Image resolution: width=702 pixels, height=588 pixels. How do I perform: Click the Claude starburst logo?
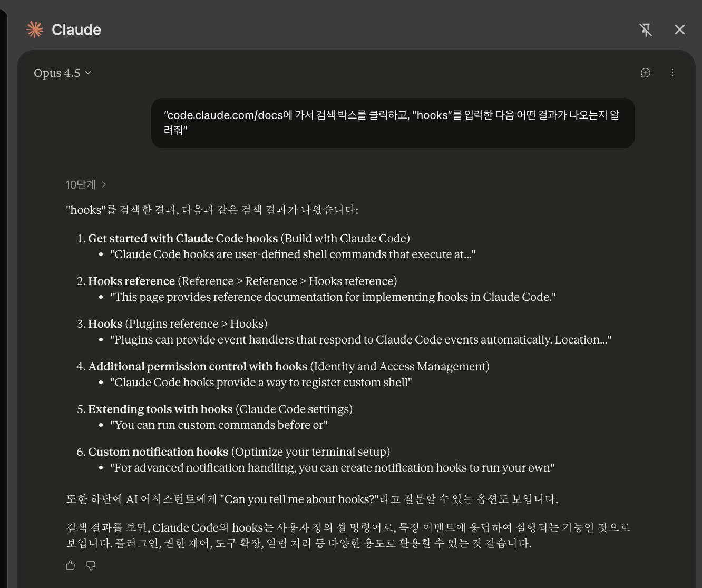click(x=35, y=30)
